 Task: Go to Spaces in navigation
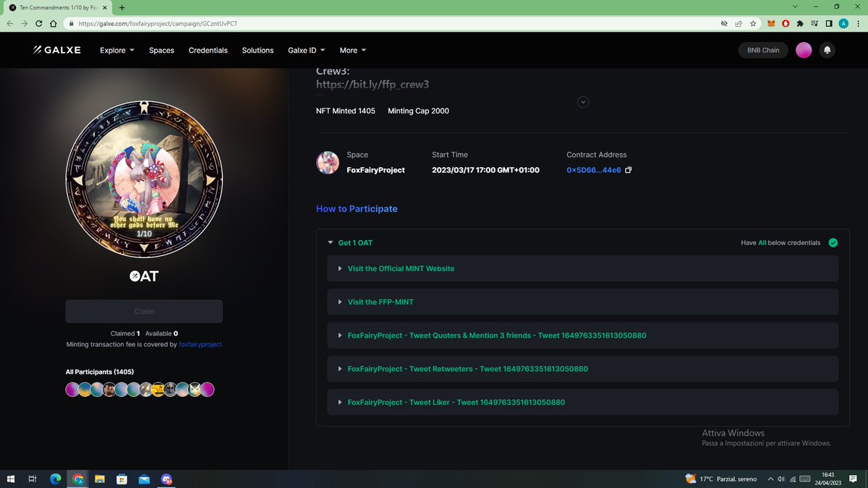click(161, 50)
